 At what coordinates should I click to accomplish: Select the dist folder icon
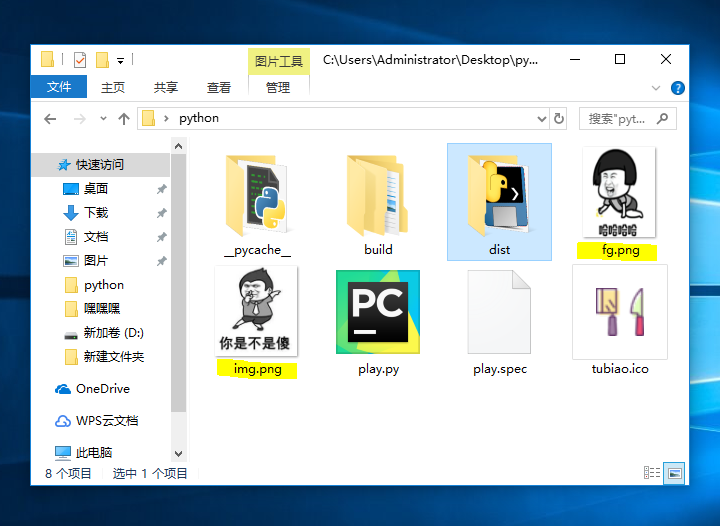(x=499, y=196)
